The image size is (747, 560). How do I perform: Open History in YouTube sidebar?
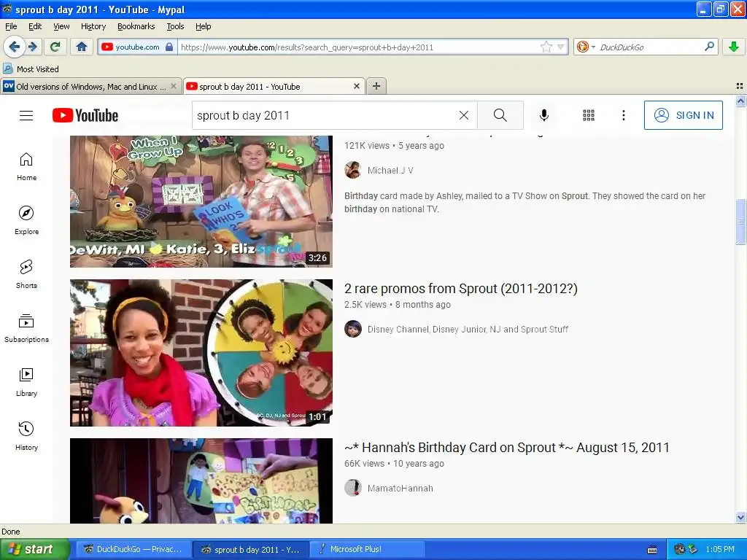[x=27, y=436]
